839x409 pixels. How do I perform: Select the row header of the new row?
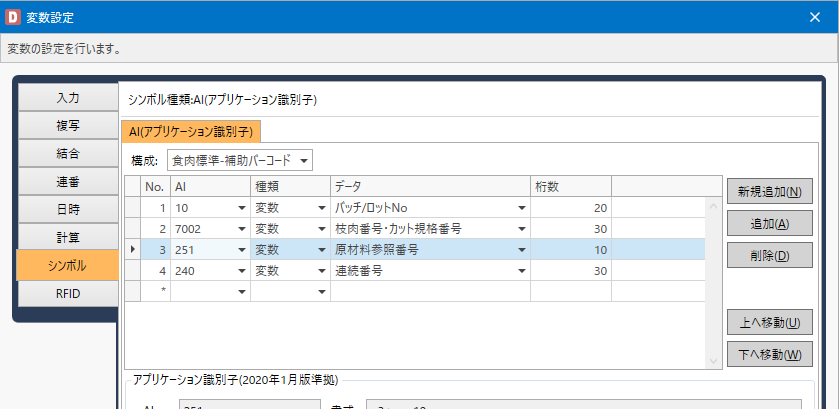tap(132, 291)
